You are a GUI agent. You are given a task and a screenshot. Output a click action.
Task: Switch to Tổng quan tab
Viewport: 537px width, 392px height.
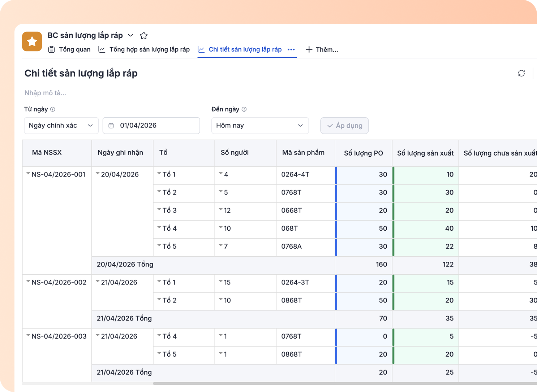[69, 49]
